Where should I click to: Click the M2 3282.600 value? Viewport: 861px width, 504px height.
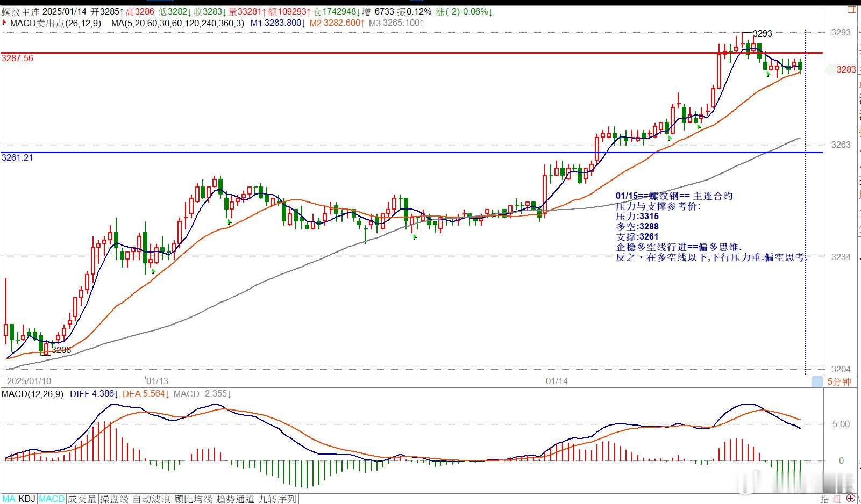coord(337,23)
